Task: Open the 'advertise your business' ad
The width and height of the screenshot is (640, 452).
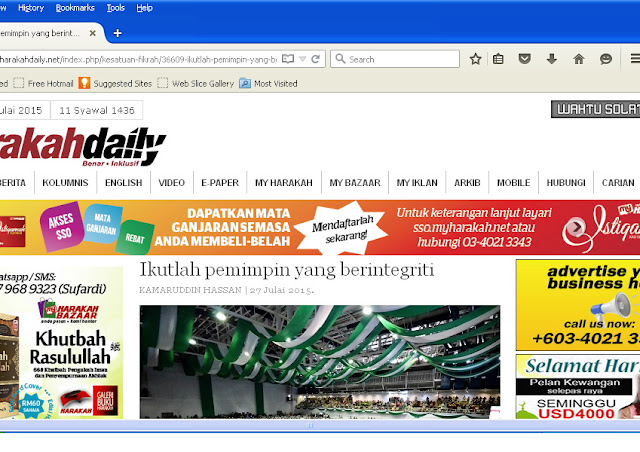Action: [x=578, y=305]
